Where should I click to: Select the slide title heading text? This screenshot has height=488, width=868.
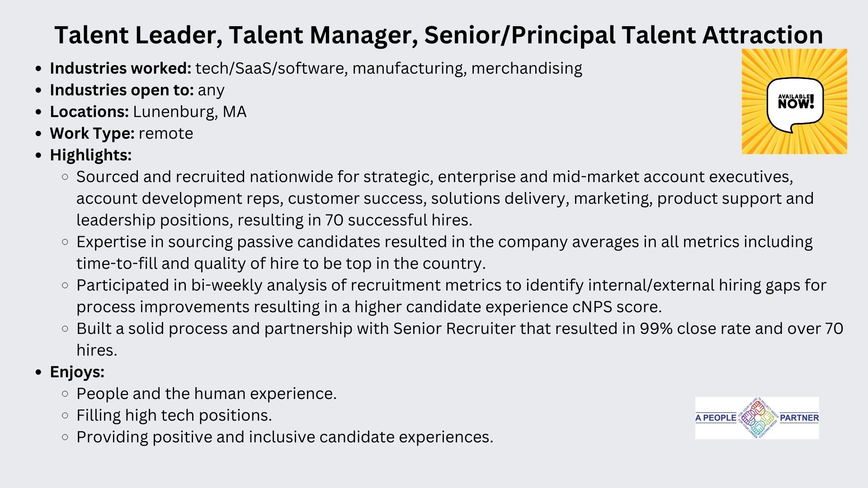tap(439, 35)
